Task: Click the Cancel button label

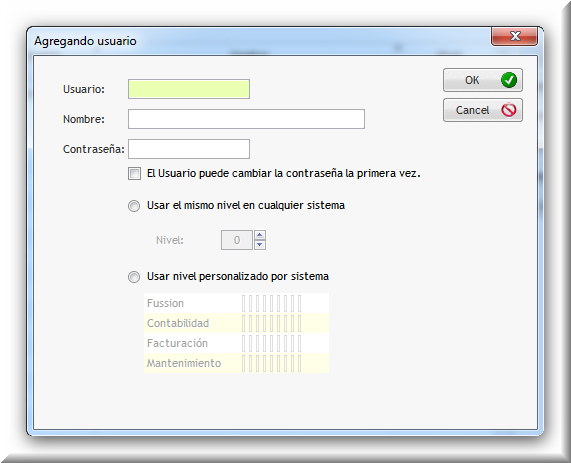Action: tap(472, 110)
